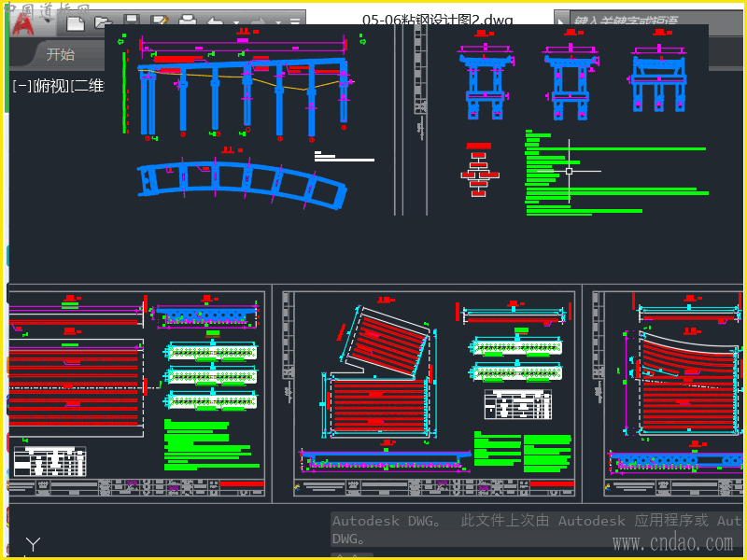Click the Open file folder icon
This screenshot has width=747, height=560.
click(x=102, y=21)
